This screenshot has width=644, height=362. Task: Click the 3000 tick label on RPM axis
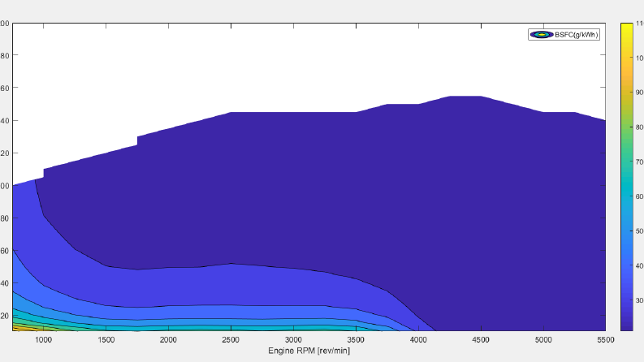tap(293, 339)
